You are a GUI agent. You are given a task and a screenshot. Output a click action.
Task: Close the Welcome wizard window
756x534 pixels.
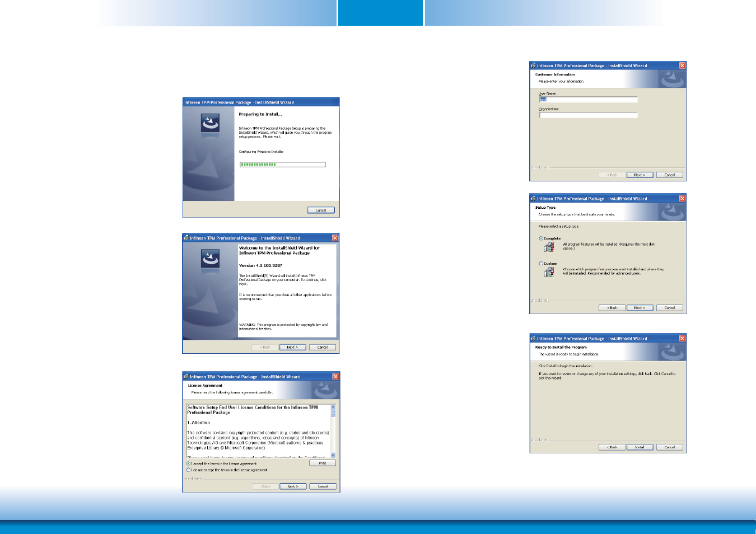pos(335,238)
